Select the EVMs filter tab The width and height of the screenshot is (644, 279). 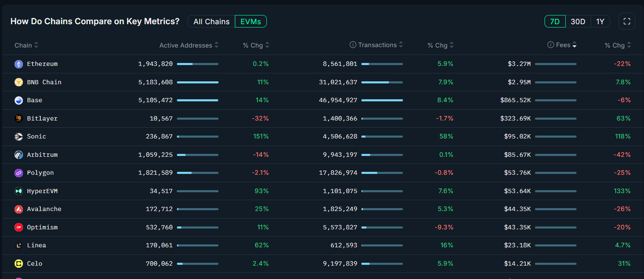(251, 22)
